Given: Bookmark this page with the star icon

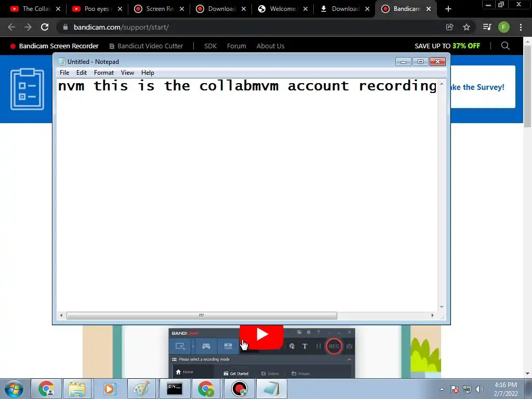Looking at the screenshot, I should [467, 27].
